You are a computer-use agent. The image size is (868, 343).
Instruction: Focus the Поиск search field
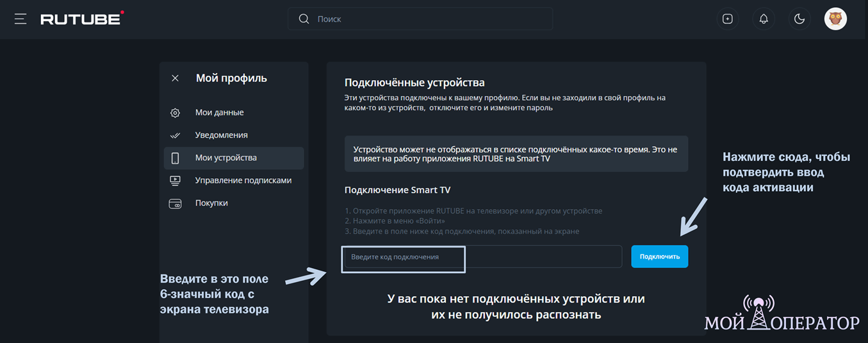(420, 19)
